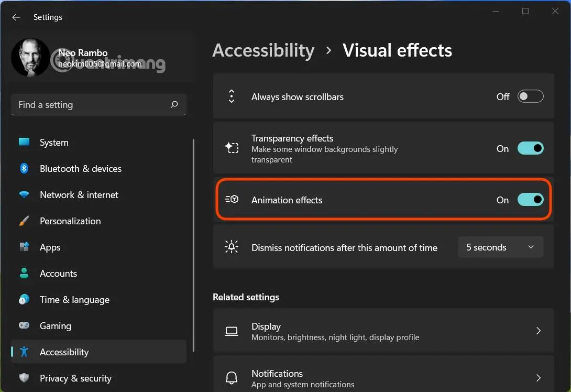Viewport: 571px width, 392px height.
Task: Click the Display laptop icon
Action: tap(232, 331)
